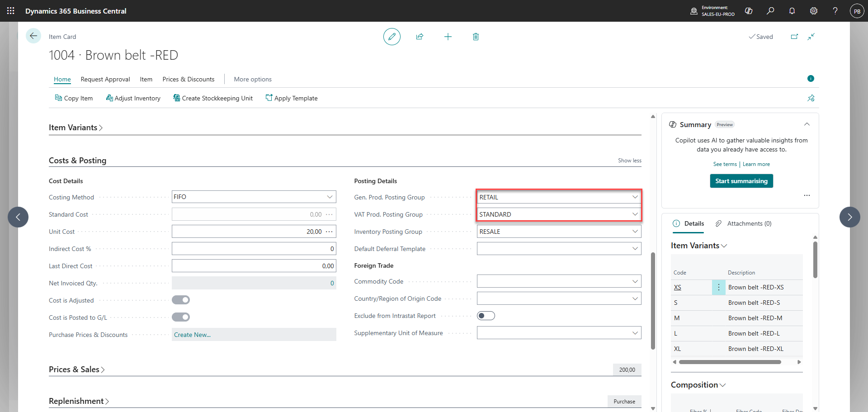Open Request Approval menu
This screenshot has width=868, height=412.
click(105, 79)
